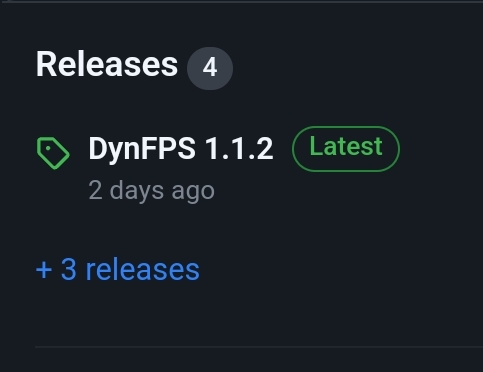Click the "DynFPS" name in the latest release

point(142,149)
